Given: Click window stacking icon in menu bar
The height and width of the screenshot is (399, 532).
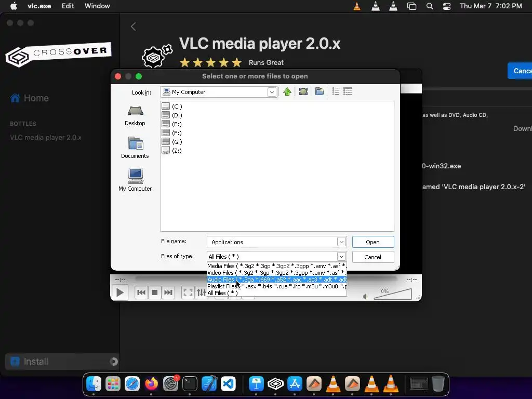Looking at the screenshot, I should pos(411,6).
